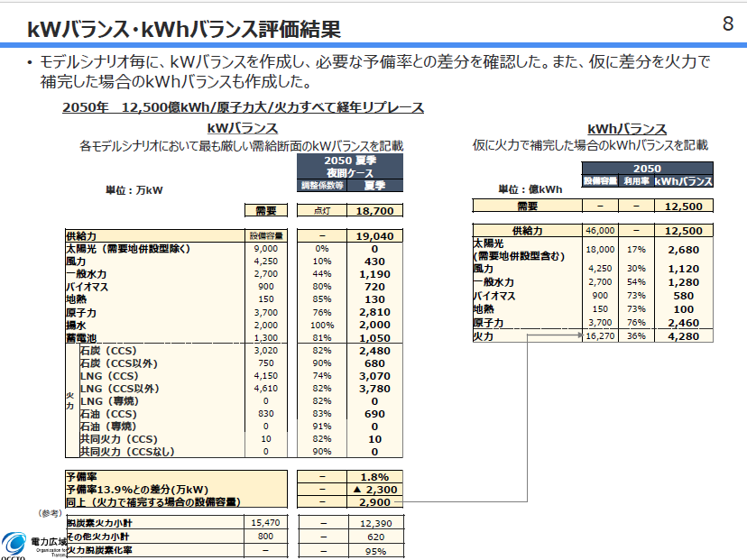Click the shortfall value ▲ 2,300
Image resolution: width=747 pixels, height=560 pixels.
375,490
